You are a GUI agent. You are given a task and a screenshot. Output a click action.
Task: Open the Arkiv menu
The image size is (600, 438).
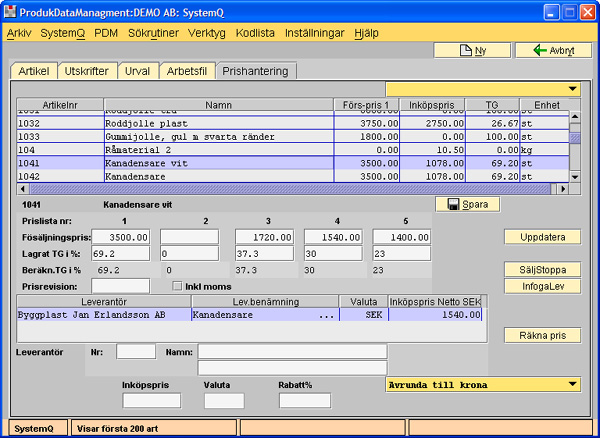tap(19, 33)
